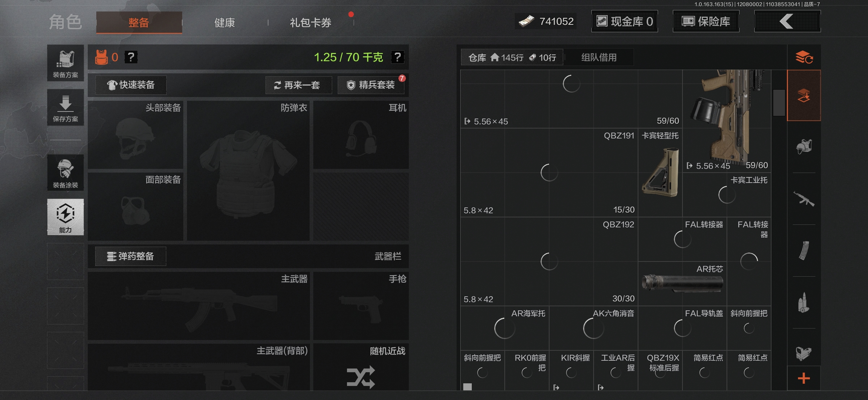
Task: Switch to the 健康 tab
Action: coord(224,23)
